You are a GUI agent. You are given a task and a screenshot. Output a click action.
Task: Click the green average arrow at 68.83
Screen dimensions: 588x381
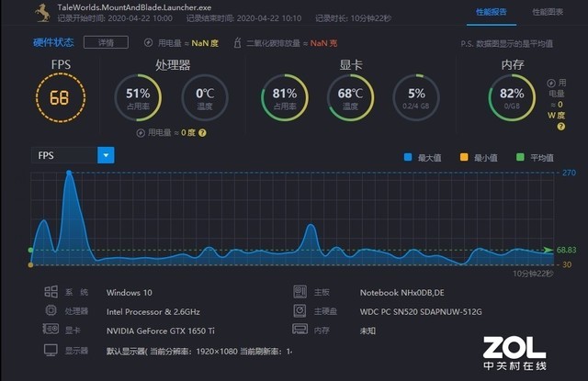click(548, 250)
